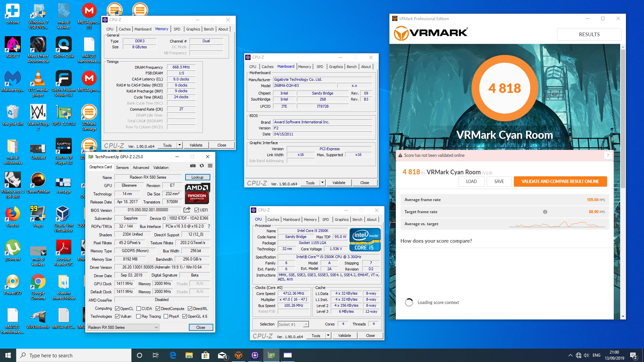Open the Sensors tab in GPU-Z
Image resolution: width=644 pixels, height=362 pixels.
point(122,168)
